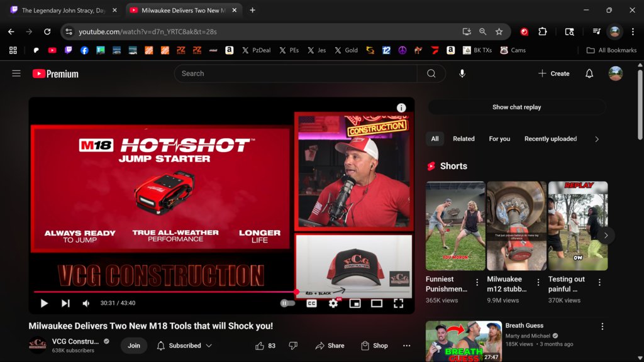Switch to miniplayer mode
This screenshot has width=644, height=362.
[x=355, y=304]
